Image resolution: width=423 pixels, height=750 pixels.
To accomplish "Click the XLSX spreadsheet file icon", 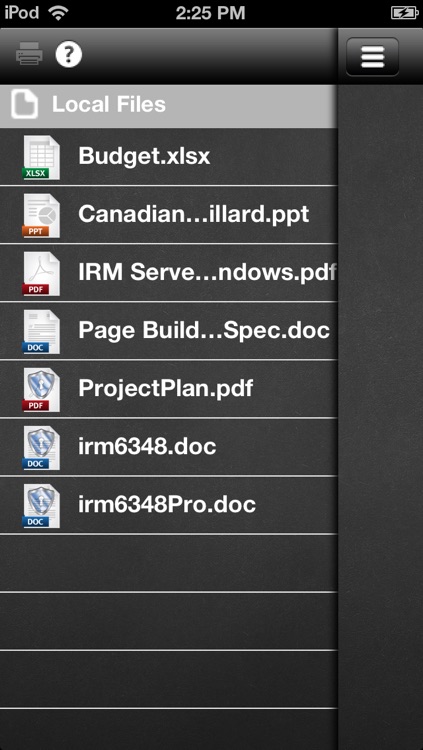I will (x=42, y=158).
